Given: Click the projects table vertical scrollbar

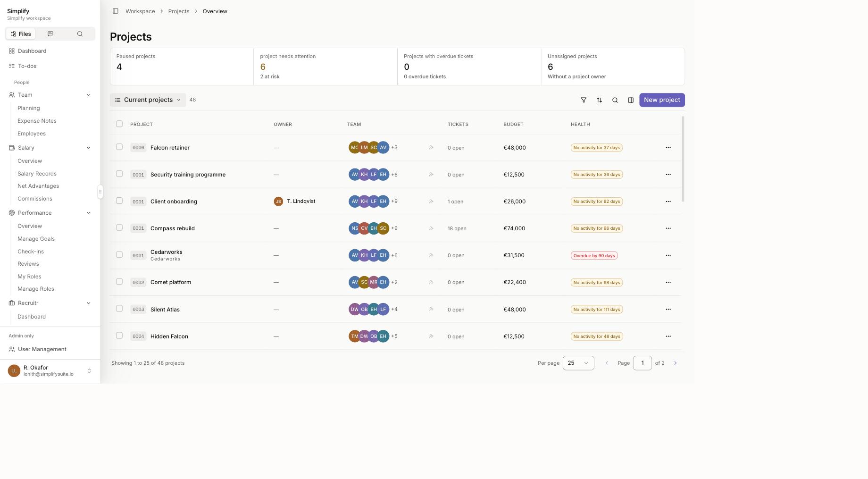Looking at the screenshot, I should pos(683,159).
